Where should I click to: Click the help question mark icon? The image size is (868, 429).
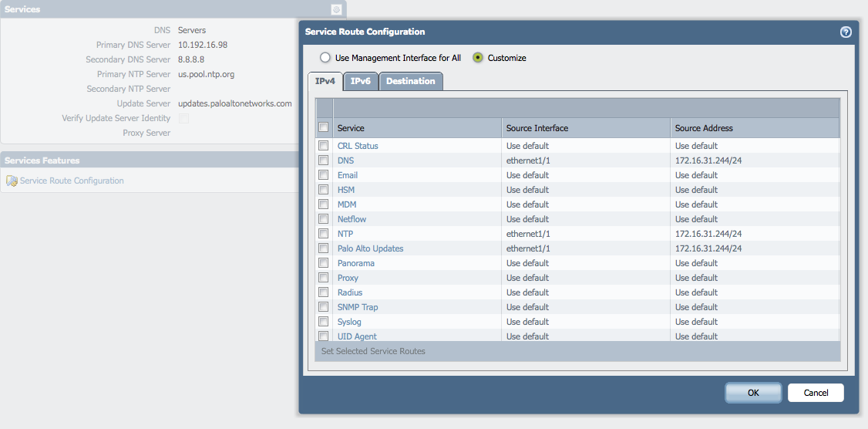pyautogui.click(x=846, y=32)
